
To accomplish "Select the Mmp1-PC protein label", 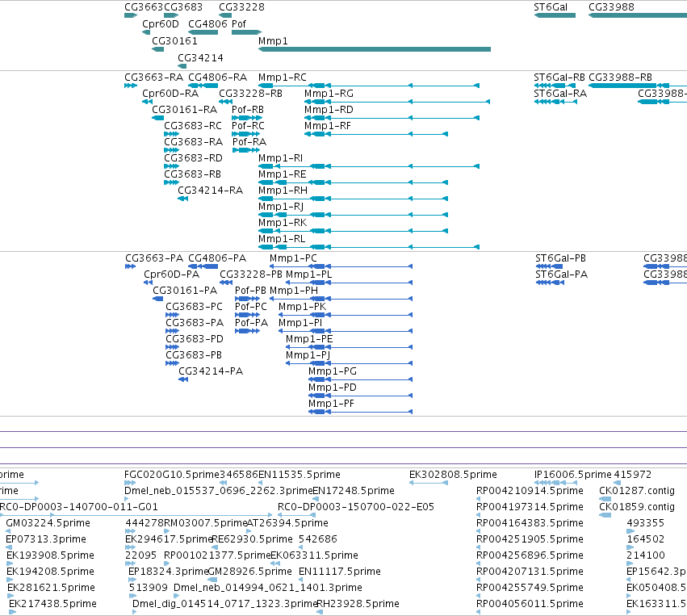I will 293,258.
